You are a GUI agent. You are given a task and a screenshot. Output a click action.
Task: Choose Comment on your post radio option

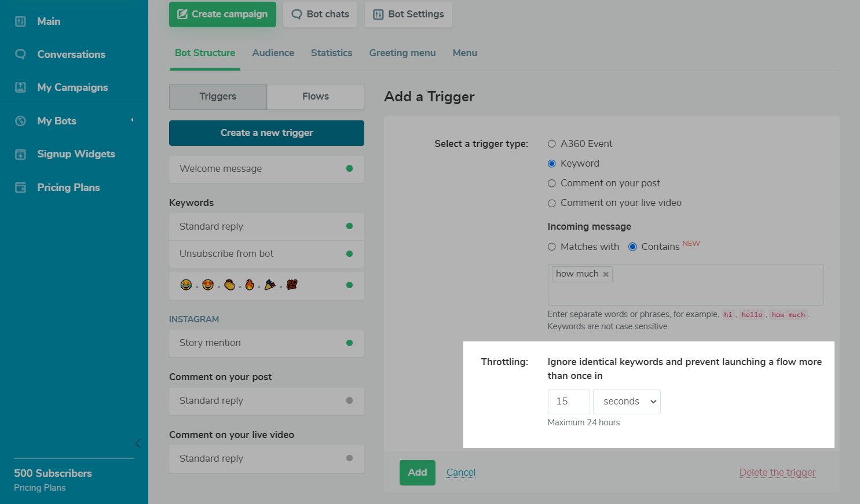point(552,183)
